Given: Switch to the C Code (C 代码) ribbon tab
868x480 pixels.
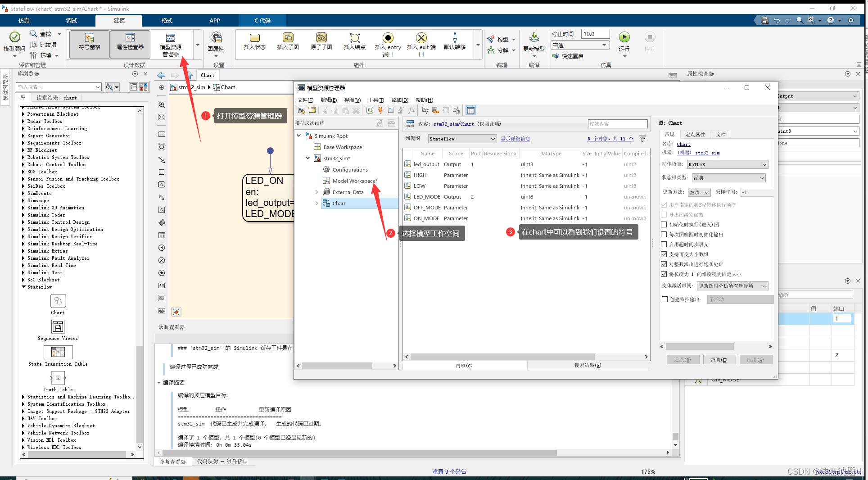Looking at the screenshot, I should pyautogui.click(x=262, y=21).
